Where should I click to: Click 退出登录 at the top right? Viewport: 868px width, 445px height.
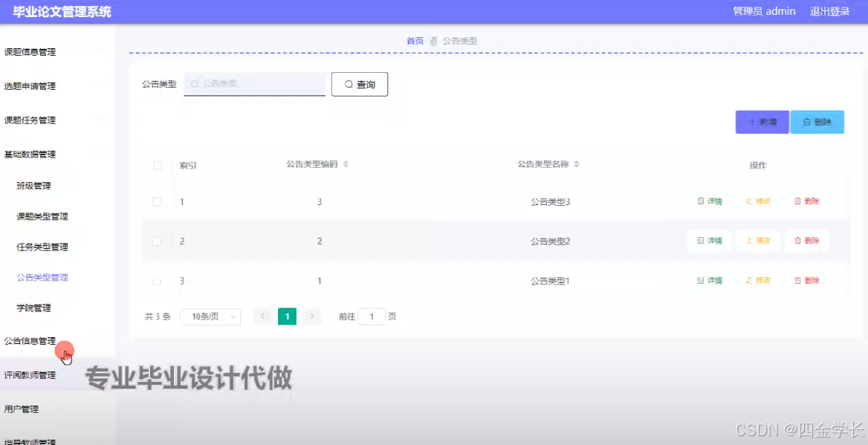click(829, 11)
